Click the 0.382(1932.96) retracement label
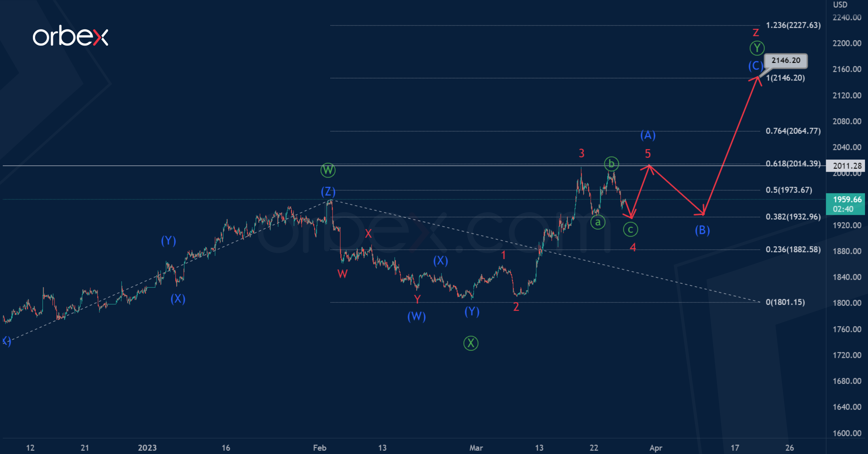 coord(793,216)
